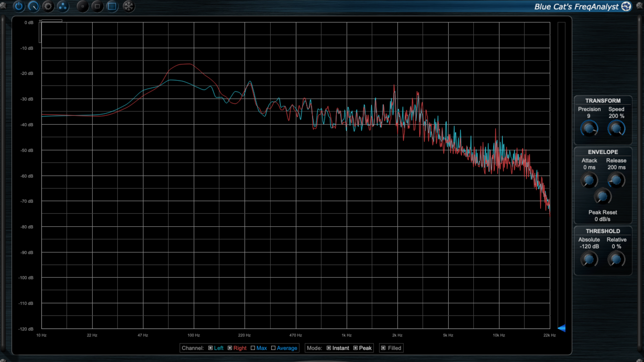Screen dimensions: 644x362
Task: Click the Precision knob
Action: point(589,128)
